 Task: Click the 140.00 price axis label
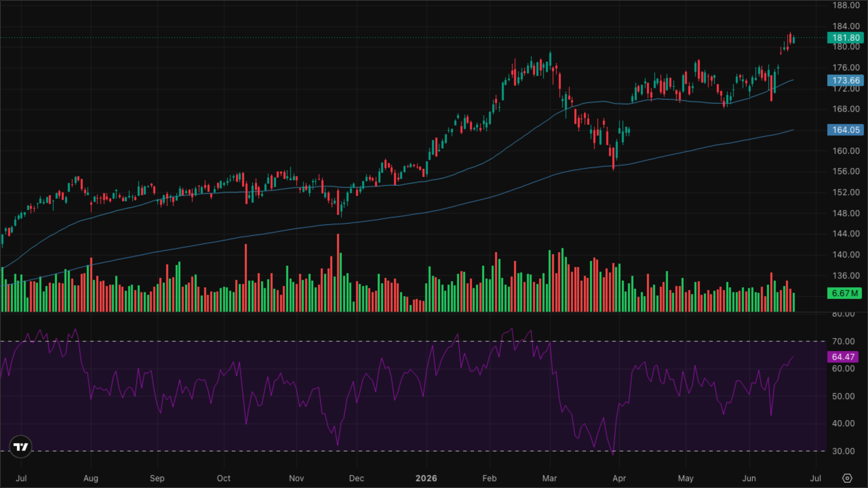click(x=846, y=255)
